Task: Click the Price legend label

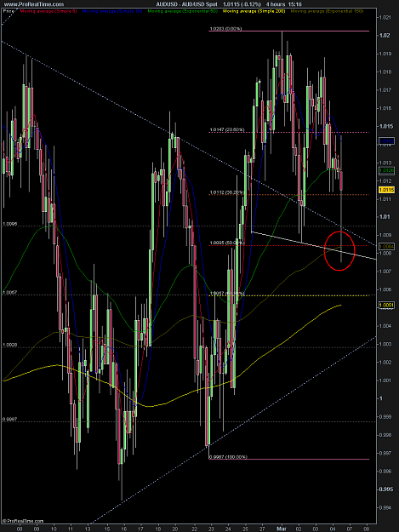Action: pos(9,11)
